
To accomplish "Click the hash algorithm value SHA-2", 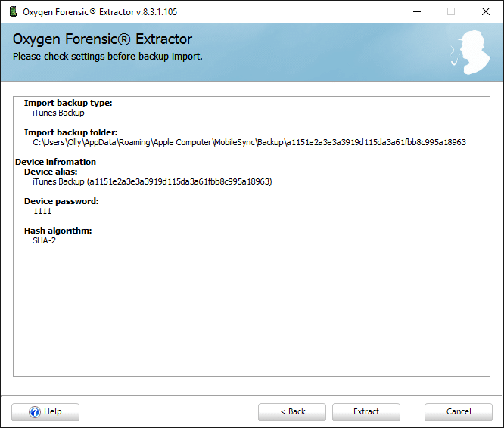I will tap(45, 240).
